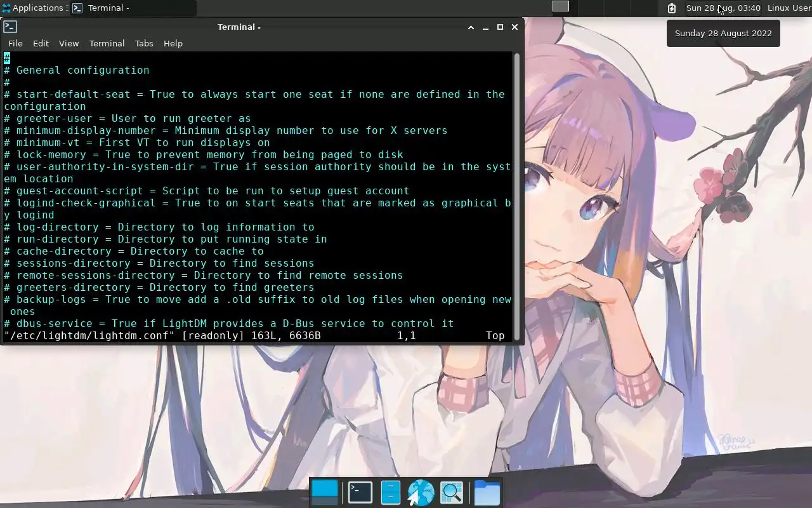Image resolution: width=812 pixels, height=508 pixels.
Task: Click the 'minimum-display-number' line
Action: (226, 131)
